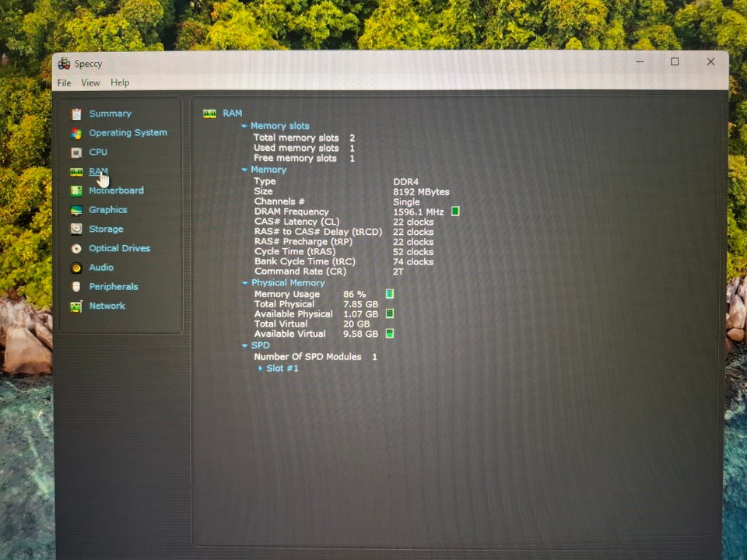
Task: Click the Available Physical indicator icon
Action: coord(390,313)
